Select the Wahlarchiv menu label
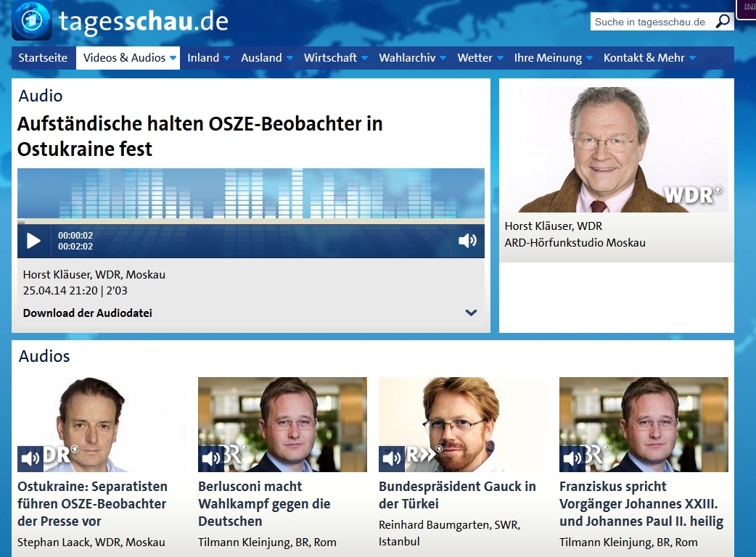 click(x=408, y=58)
